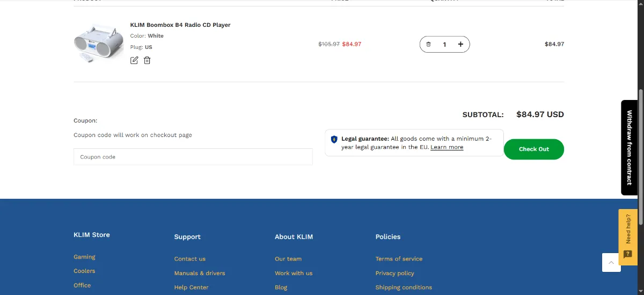This screenshot has width=644, height=295.
Task: Visit the Blog link
Action: (281, 287)
